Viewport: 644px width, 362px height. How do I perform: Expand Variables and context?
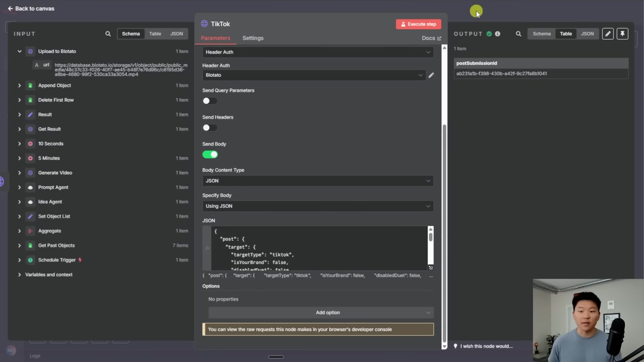click(20, 275)
